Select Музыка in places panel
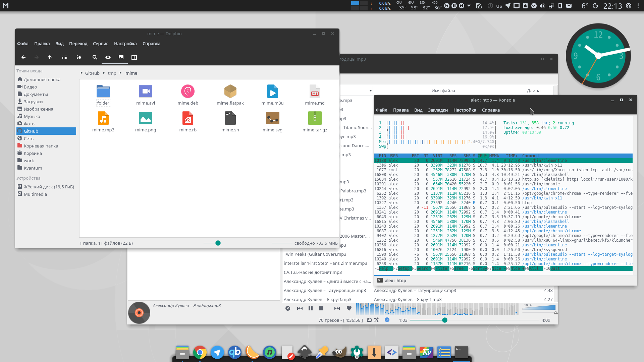Screen dimensions: 644x362 [x=46, y=116]
